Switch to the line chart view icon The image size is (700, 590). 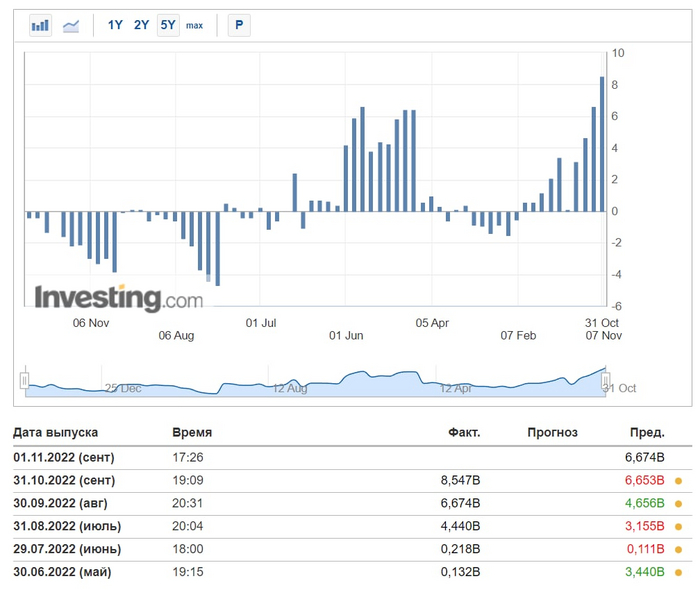pyautogui.click(x=71, y=25)
